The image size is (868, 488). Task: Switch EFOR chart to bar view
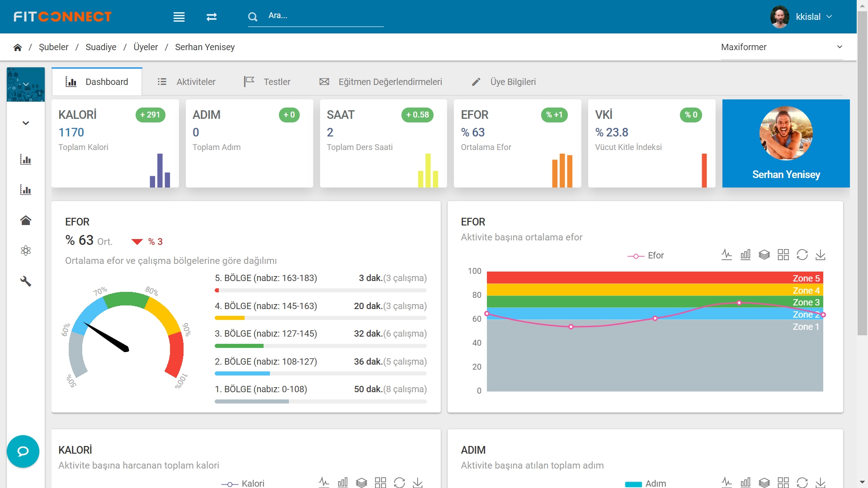point(745,255)
